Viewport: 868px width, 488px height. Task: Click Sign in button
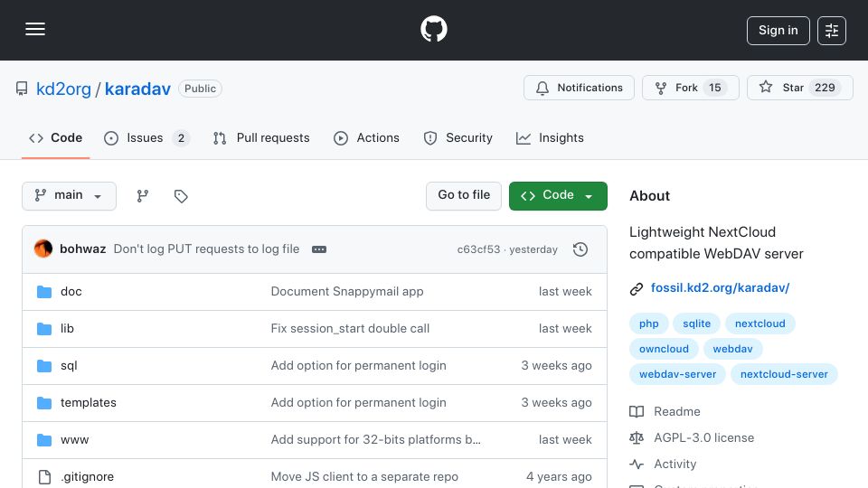coord(778,31)
